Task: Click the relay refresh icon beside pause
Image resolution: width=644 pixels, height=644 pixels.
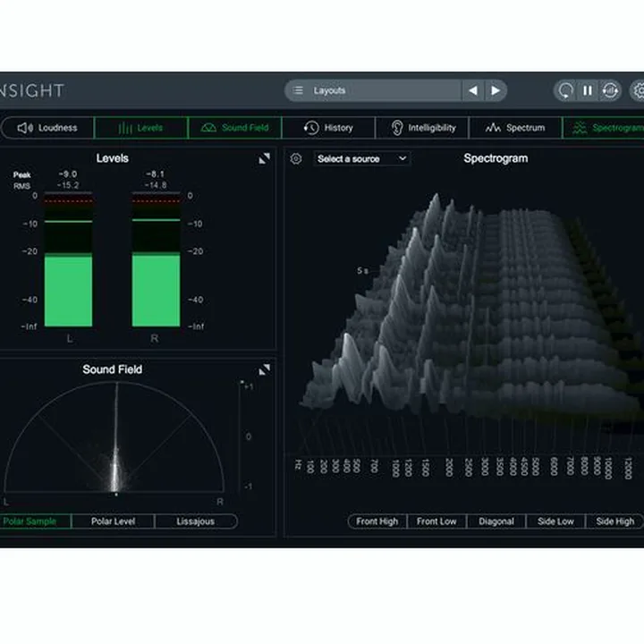Action: pos(610,90)
